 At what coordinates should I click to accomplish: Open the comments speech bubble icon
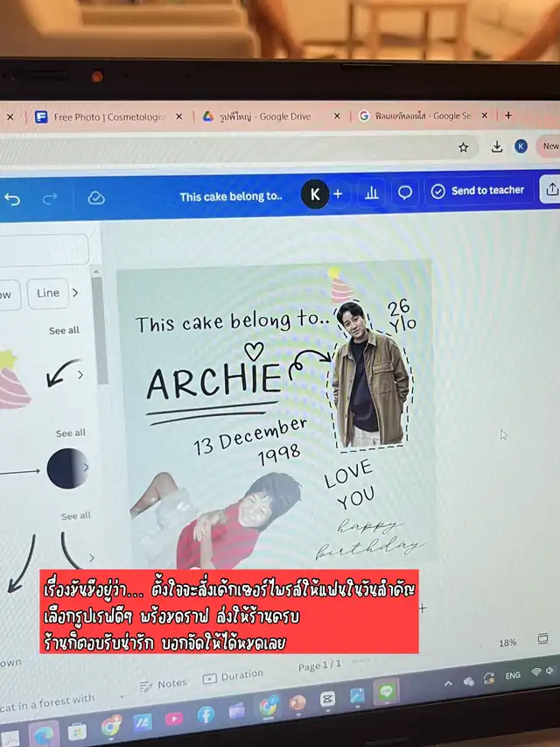pyautogui.click(x=404, y=193)
